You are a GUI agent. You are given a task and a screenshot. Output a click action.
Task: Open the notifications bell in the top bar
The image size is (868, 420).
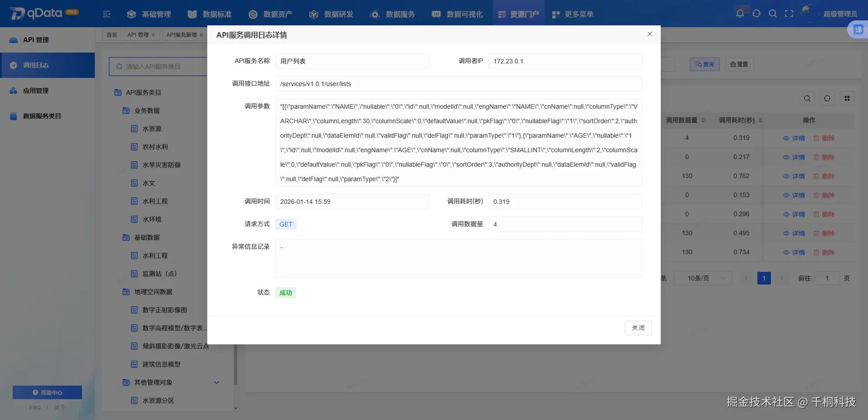tap(739, 13)
